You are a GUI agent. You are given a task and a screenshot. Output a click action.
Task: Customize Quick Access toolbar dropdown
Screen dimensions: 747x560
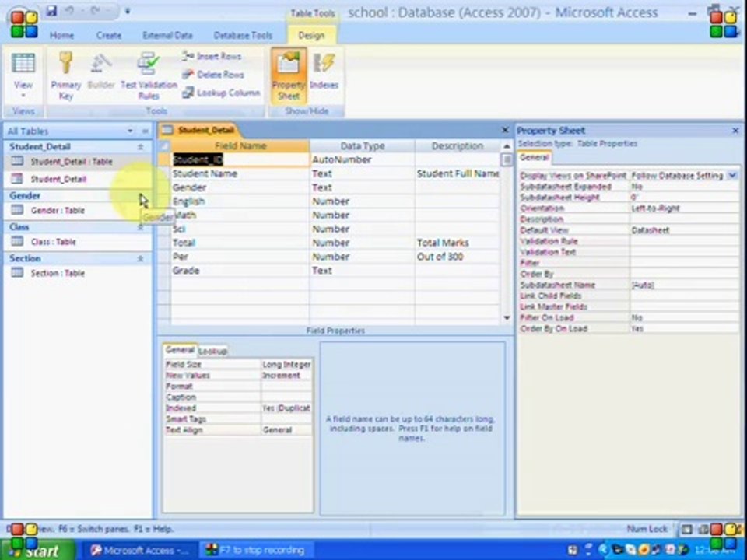pyautogui.click(x=128, y=11)
